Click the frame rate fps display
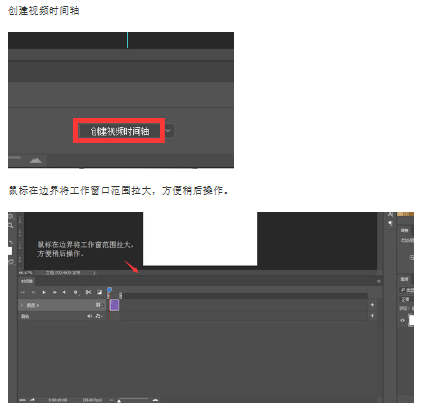The image size is (436, 411). [x=92, y=400]
